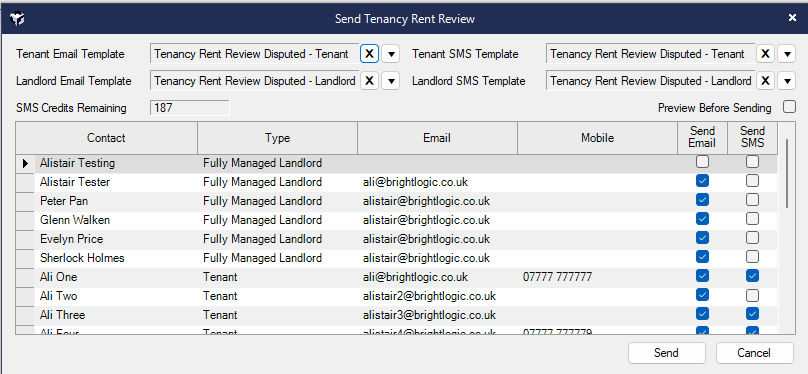Tick Send SMS for Evelyn Price
This screenshot has width=808, height=374.
pyautogui.click(x=752, y=238)
